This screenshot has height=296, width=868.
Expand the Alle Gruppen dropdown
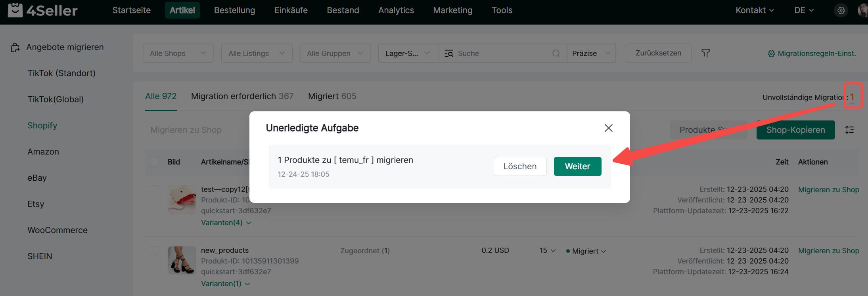point(335,53)
